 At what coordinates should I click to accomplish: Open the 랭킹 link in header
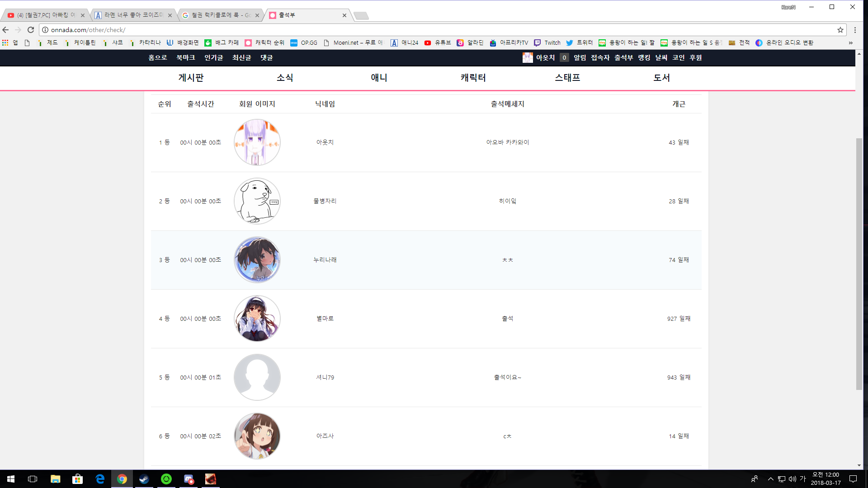tap(644, 57)
